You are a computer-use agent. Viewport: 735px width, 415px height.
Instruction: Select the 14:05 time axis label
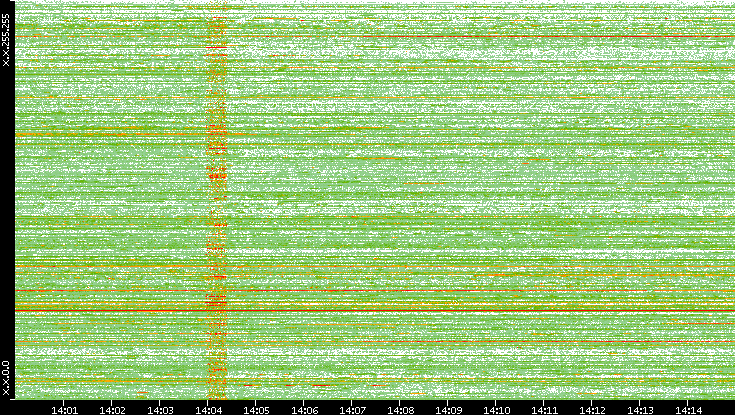tap(256, 410)
